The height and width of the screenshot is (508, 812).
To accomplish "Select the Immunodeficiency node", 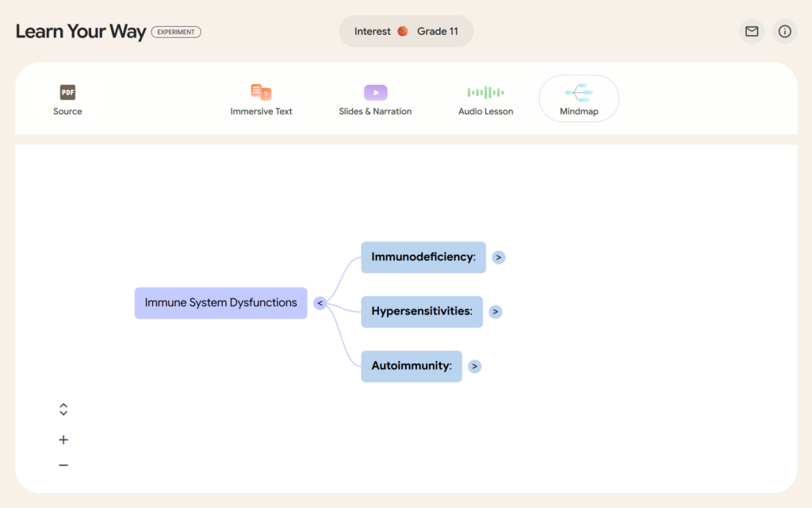I will coord(423,257).
